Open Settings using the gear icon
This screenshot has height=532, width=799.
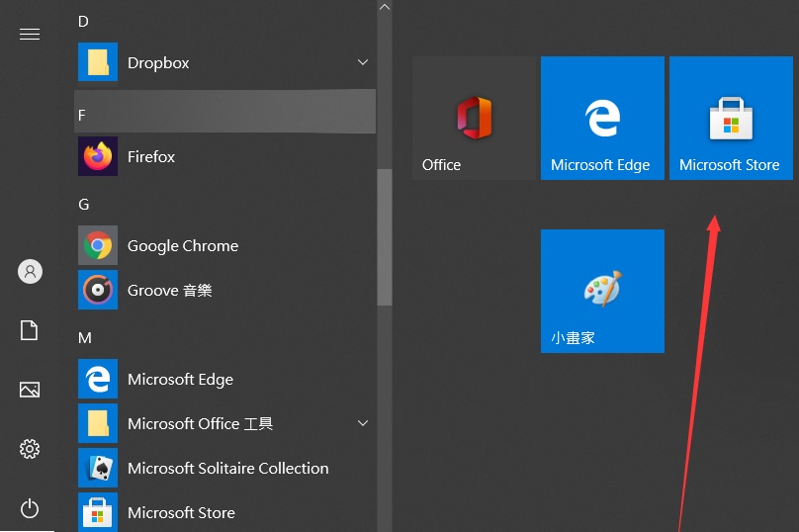[x=30, y=449]
